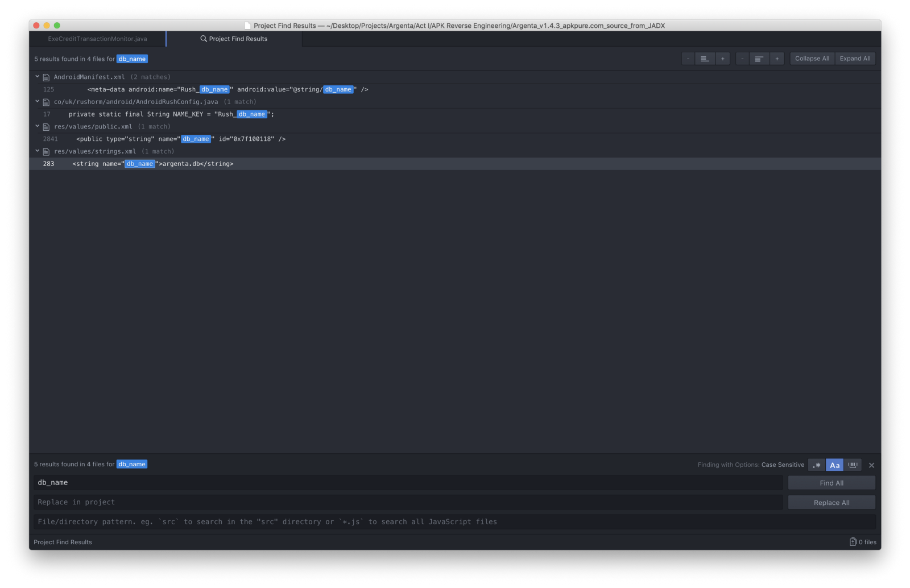Close the find and replace panel
The width and height of the screenshot is (910, 588).
(x=871, y=465)
